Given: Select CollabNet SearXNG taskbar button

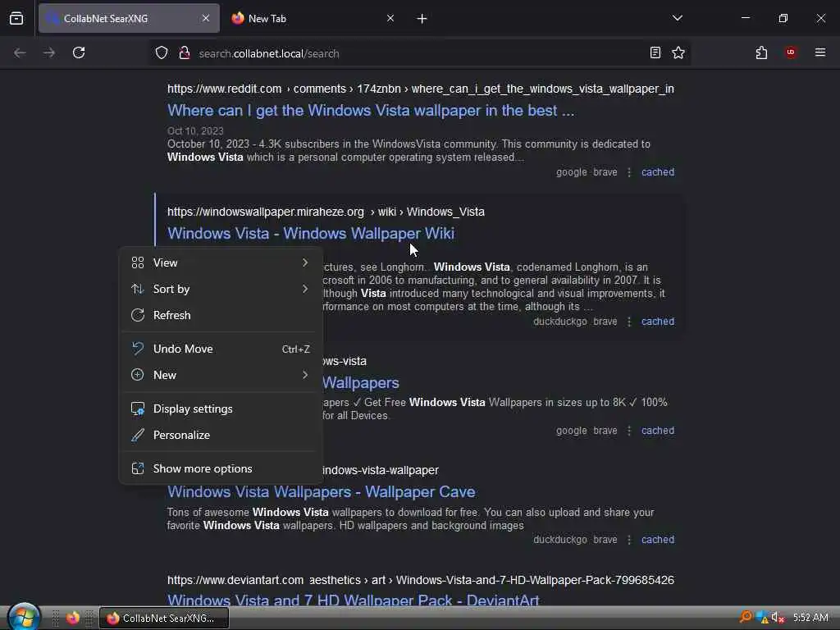Looking at the screenshot, I should pos(164,619).
